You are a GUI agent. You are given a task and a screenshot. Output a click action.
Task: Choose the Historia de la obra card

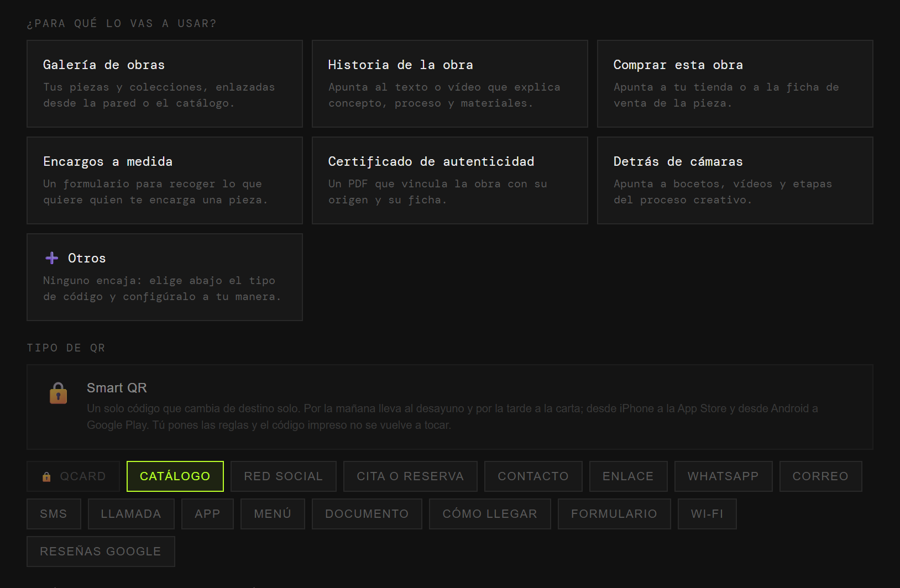450,83
